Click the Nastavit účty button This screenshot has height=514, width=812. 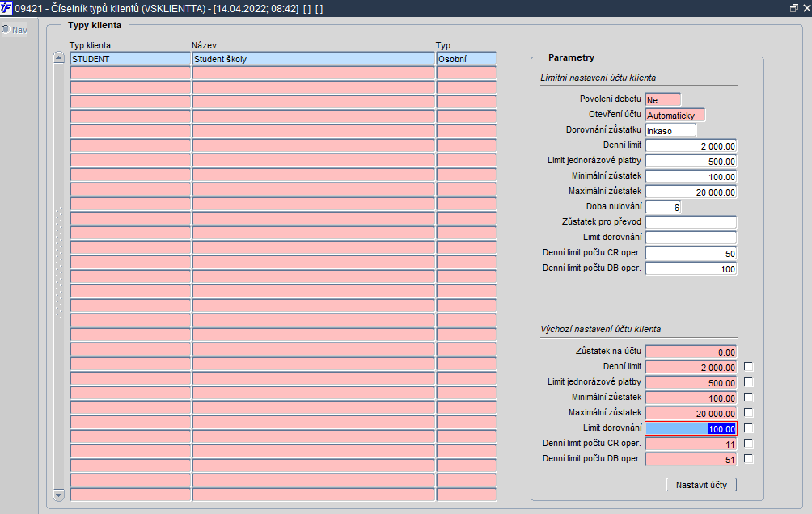click(x=701, y=485)
